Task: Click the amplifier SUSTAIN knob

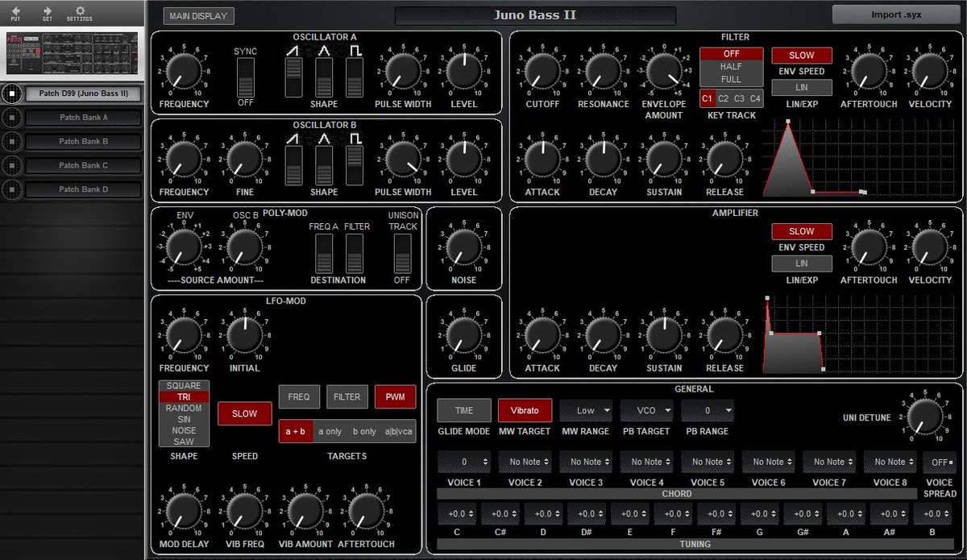Action: (x=664, y=334)
